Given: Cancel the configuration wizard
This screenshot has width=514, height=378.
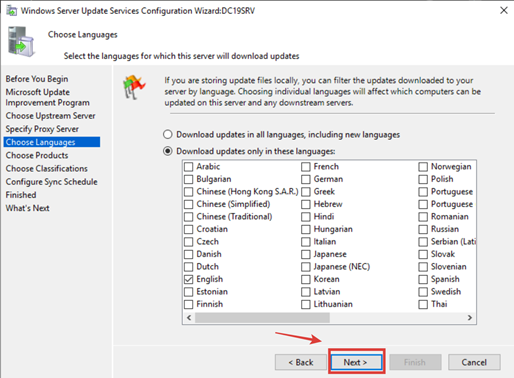Looking at the screenshot, I should click(474, 362).
